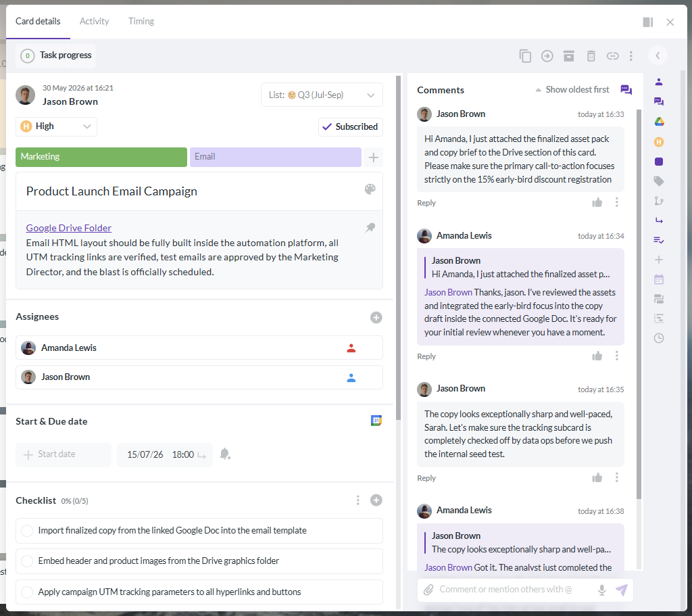The width and height of the screenshot is (692, 616).
Task: Open the Google Calendar icon by due date
Action: (x=376, y=421)
